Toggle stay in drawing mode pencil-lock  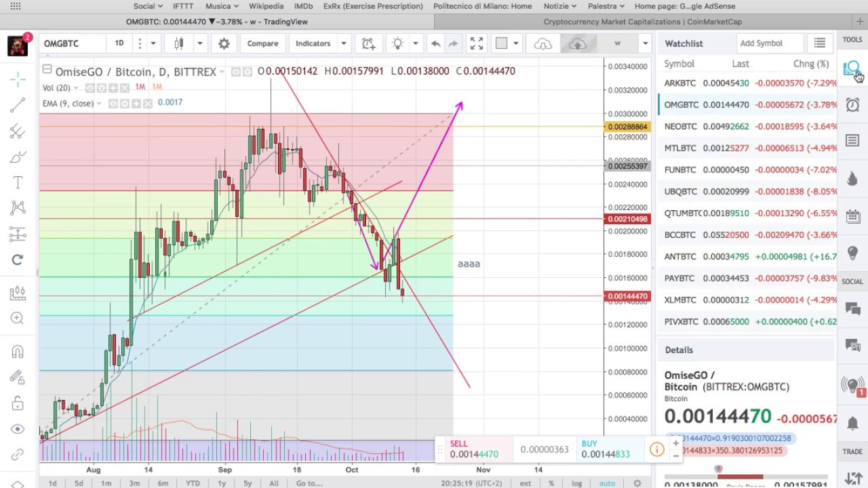pos(18,378)
